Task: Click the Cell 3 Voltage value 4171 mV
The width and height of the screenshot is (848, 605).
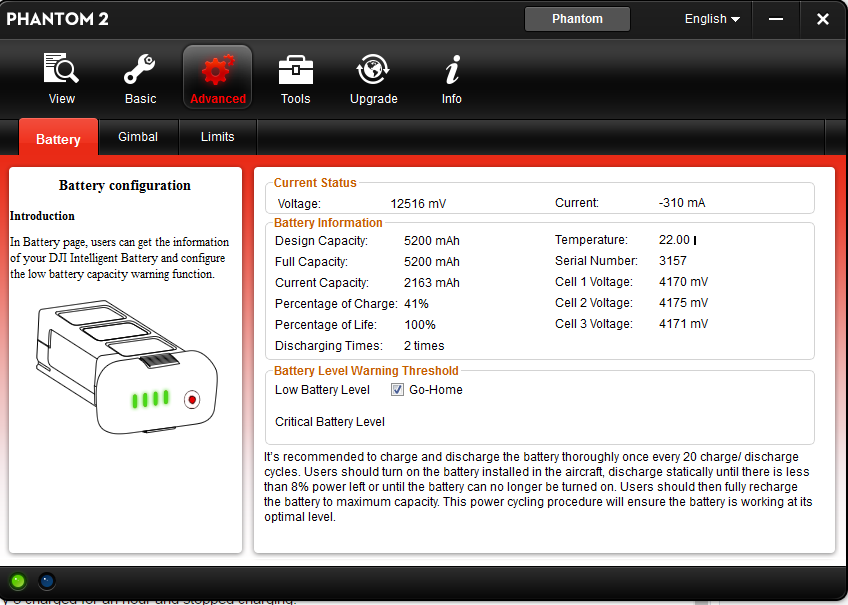Action: pyautogui.click(x=683, y=324)
